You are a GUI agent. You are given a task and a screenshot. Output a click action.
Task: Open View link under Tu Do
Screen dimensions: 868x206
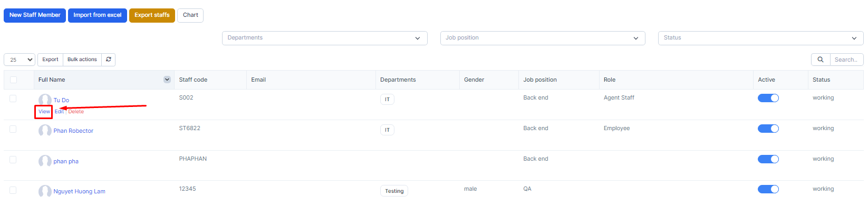(44, 112)
